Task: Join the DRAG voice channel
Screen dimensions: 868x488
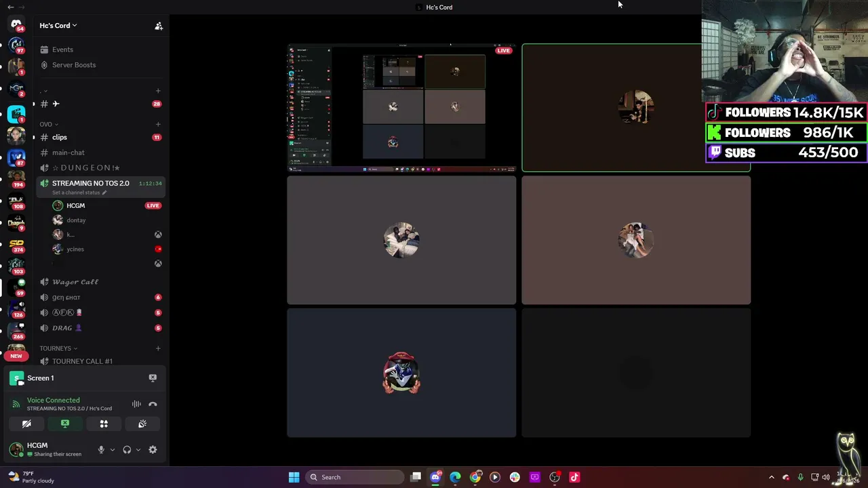Action: (101, 328)
